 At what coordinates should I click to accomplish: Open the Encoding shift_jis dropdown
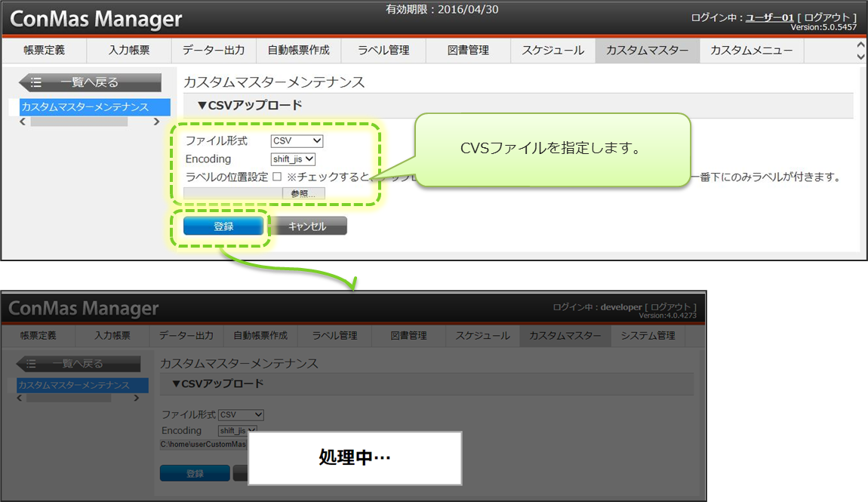(293, 159)
